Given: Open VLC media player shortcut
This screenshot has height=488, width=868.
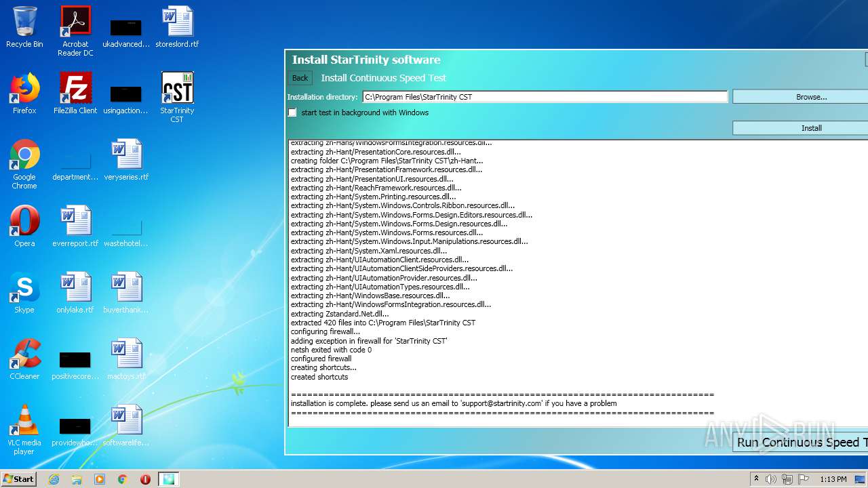Looking at the screenshot, I should 24,430.
